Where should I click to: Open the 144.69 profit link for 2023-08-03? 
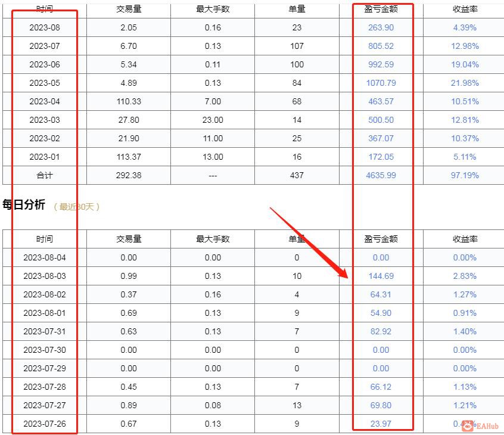(380, 276)
